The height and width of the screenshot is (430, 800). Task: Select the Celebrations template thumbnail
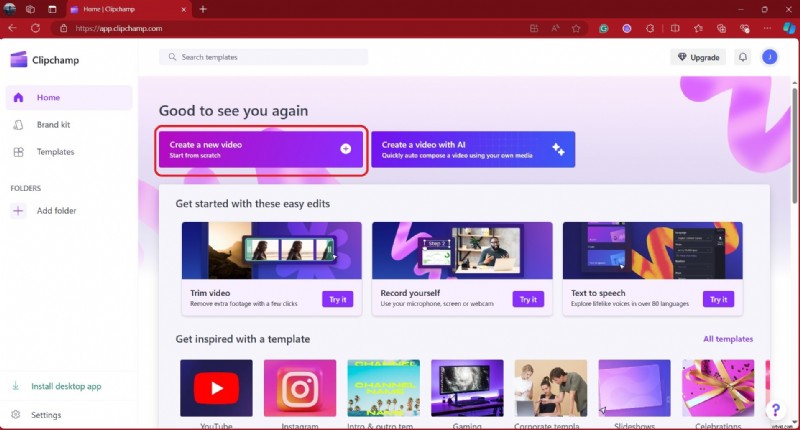pos(718,388)
